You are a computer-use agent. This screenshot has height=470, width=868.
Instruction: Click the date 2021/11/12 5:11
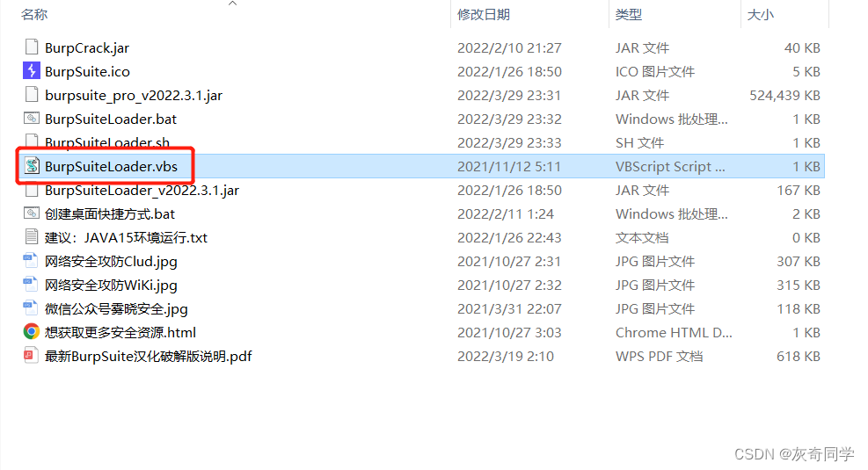tap(509, 166)
